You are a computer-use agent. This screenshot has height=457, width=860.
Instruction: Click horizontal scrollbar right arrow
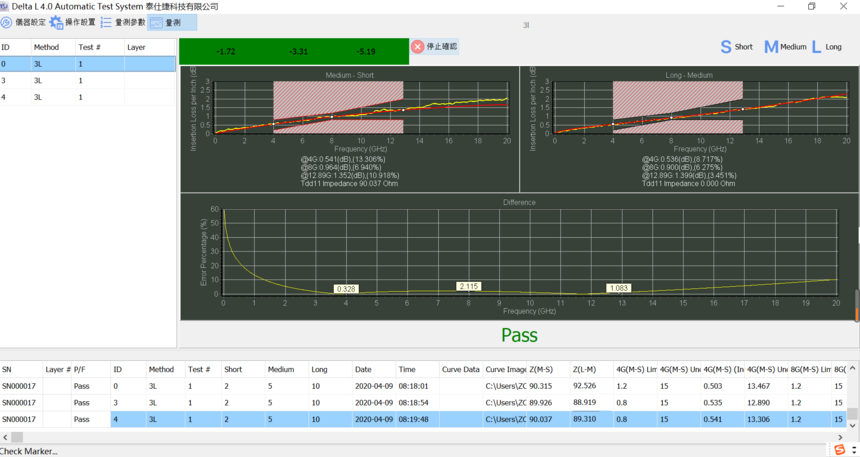pyautogui.click(x=840, y=437)
